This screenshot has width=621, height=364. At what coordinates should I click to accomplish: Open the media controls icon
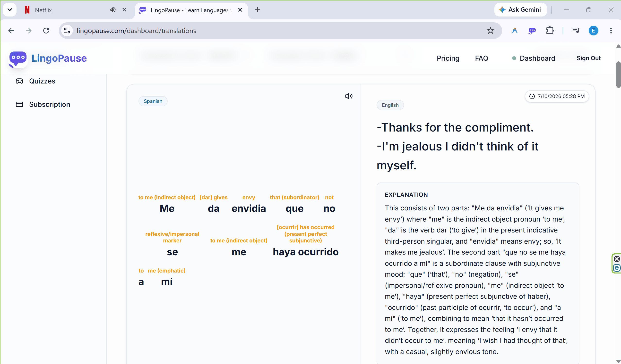pos(576,31)
